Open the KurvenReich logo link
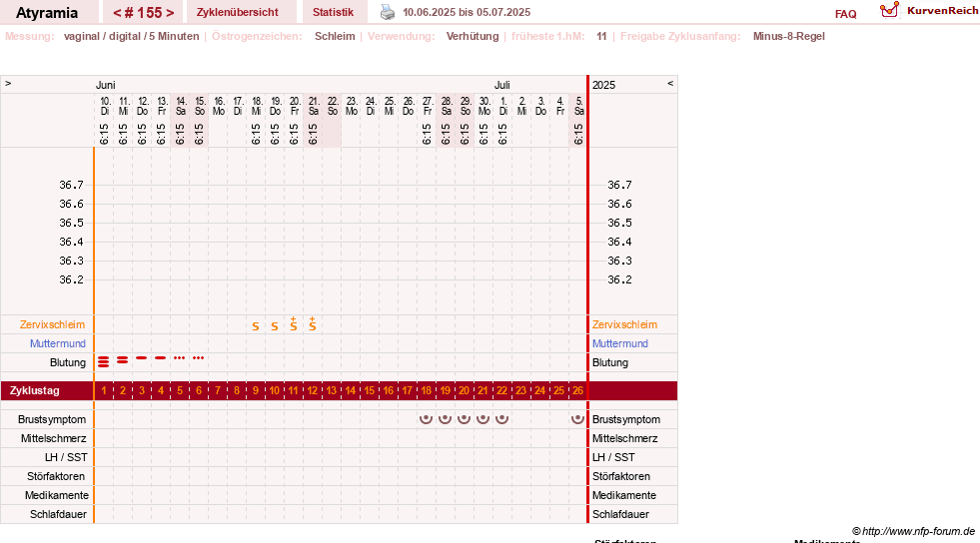This screenshot has height=543, width=980. point(929,11)
